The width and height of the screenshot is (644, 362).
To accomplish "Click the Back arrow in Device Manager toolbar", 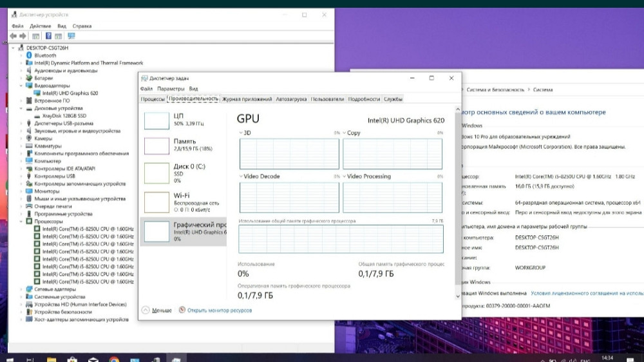I will pyautogui.click(x=14, y=36).
